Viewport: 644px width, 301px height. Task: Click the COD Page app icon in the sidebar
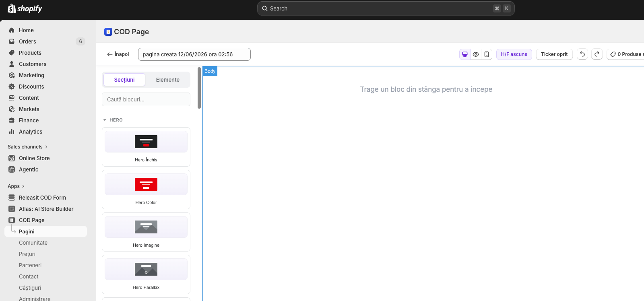[x=12, y=220]
